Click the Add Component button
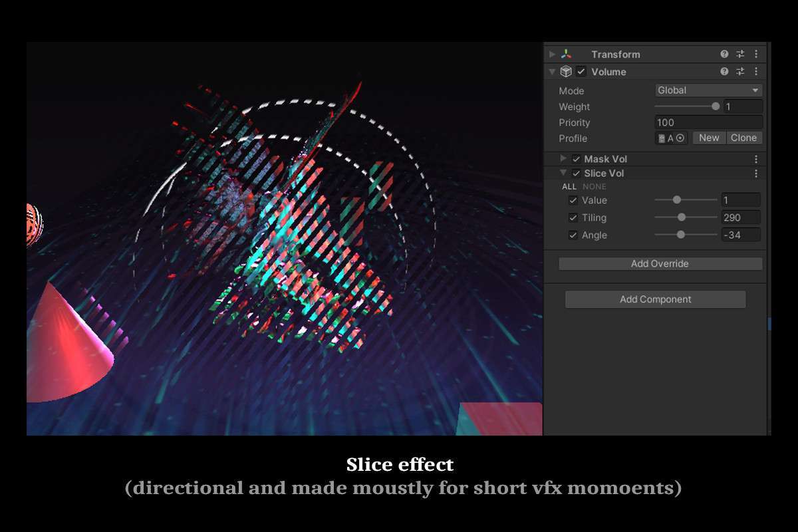798x532 pixels. (x=656, y=299)
